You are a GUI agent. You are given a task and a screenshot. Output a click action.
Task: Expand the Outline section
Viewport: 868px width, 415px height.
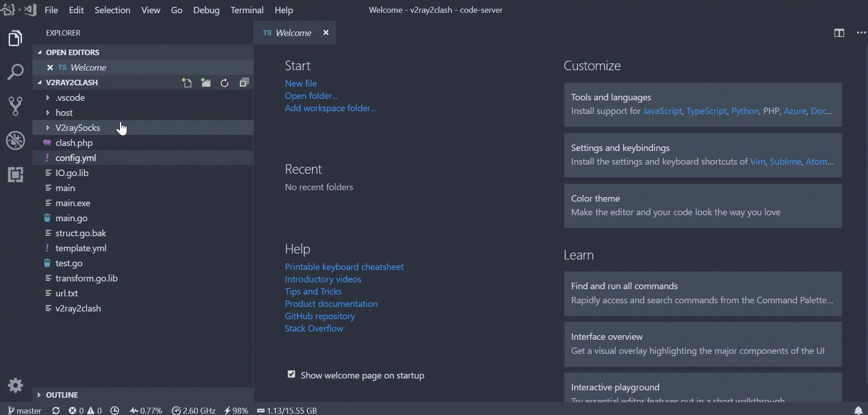click(143, 395)
